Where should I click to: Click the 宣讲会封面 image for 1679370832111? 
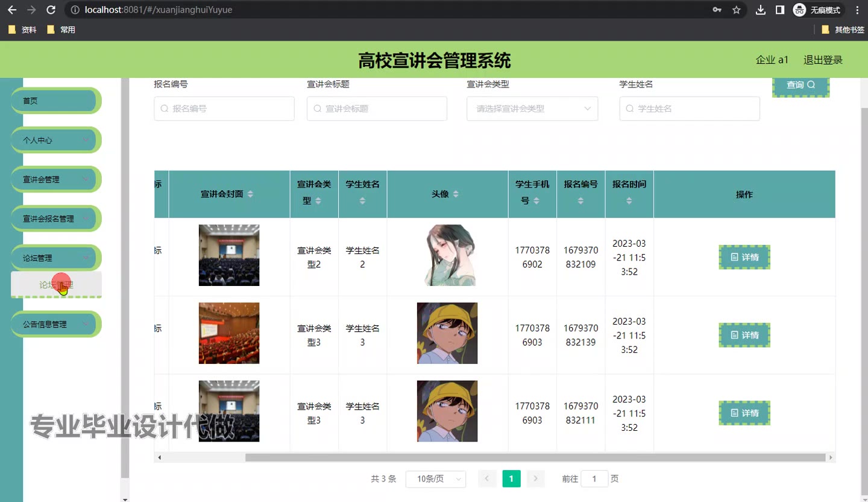[x=229, y=411]
